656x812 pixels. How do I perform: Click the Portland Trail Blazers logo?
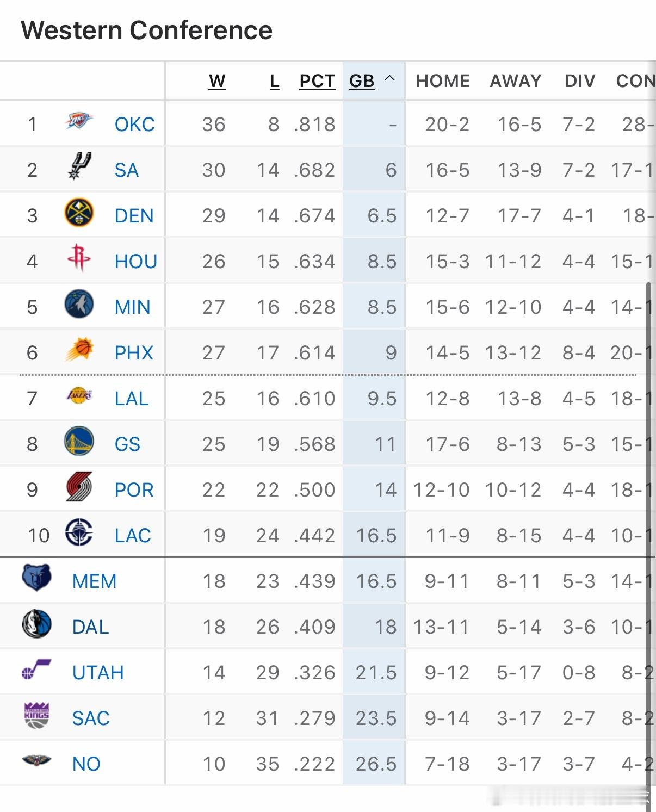[x=79, y=487]
